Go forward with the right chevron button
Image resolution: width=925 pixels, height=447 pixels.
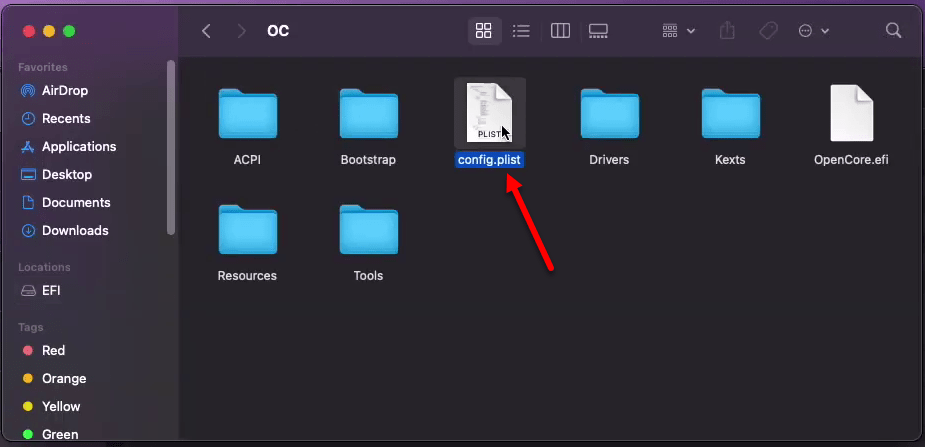pos(241,31)
